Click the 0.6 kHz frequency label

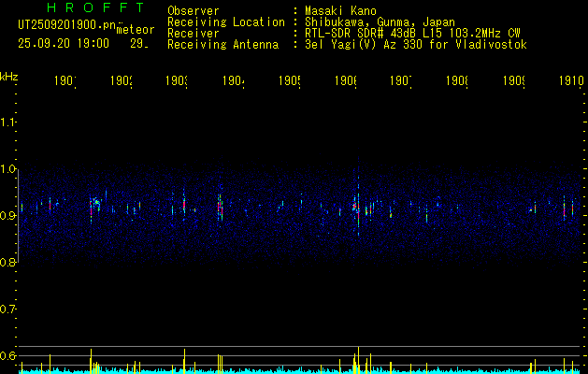(7, 355)
